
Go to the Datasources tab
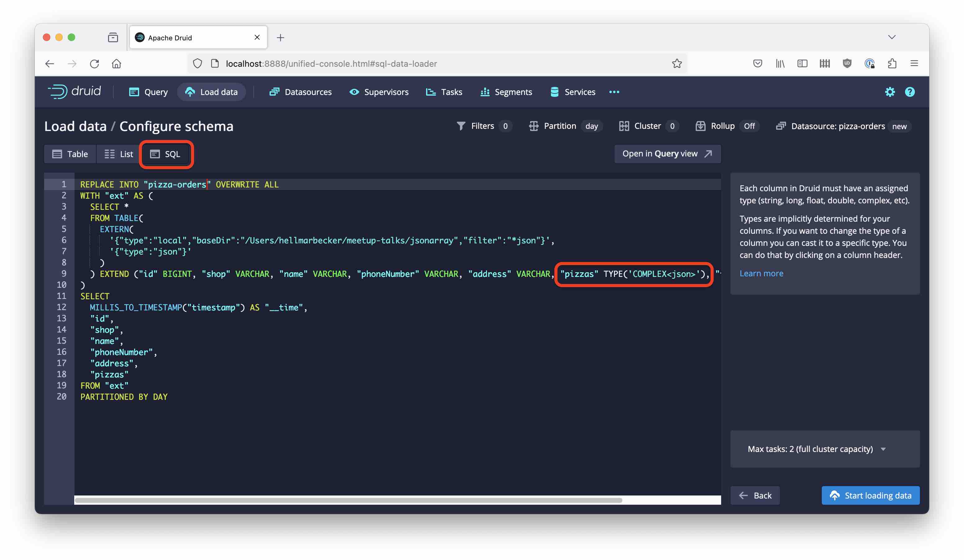click(301, 92)
